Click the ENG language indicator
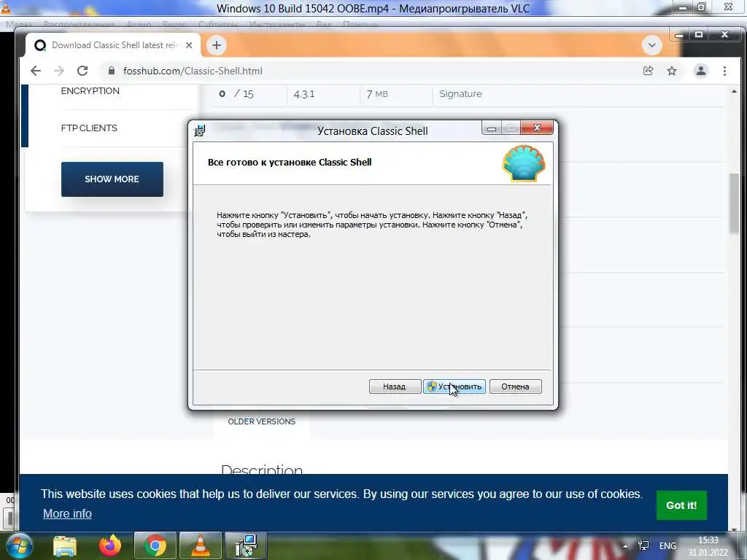The image size is (747, 560). coord(667,545)
